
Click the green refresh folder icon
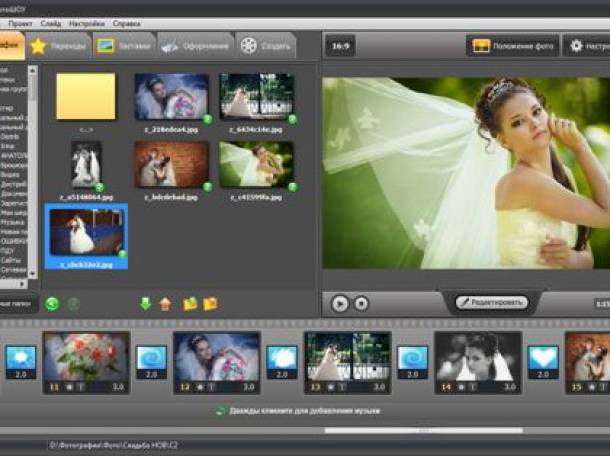pyautogui.click(x=52, y=303)
